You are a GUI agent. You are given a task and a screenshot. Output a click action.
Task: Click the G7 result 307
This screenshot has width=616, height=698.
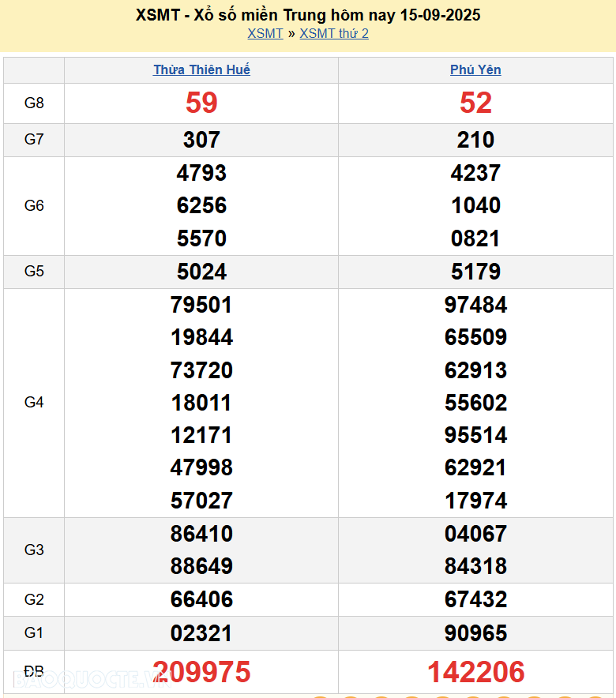point(201,140)
